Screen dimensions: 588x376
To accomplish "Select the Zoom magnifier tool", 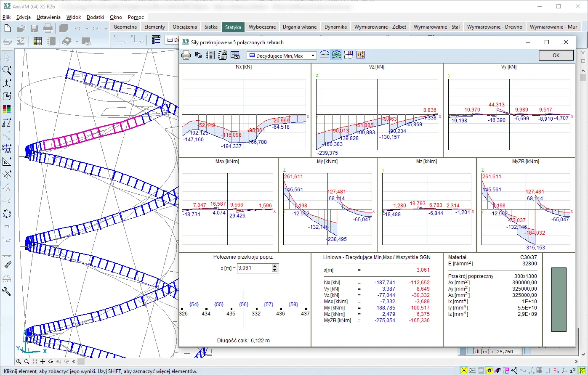I will point(7,70).
